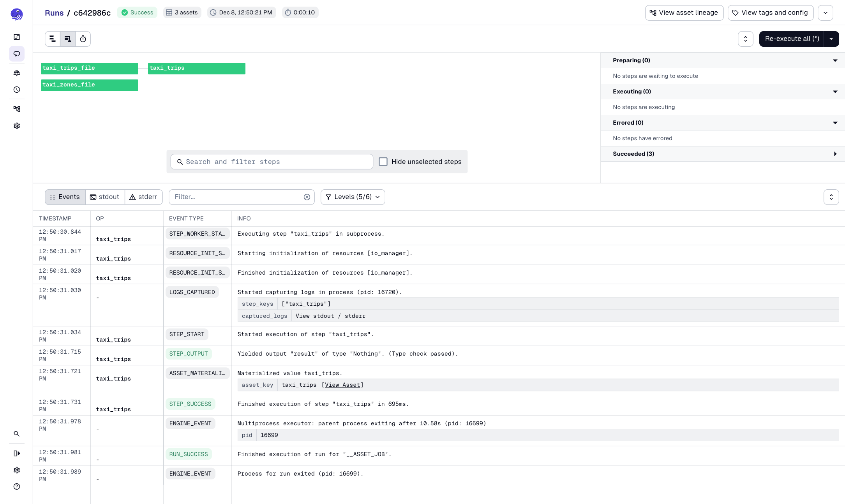Screen dimensions: 845x504
Task: Open the Levels (5/6) dropdown
Action: [x=353, y=197]
